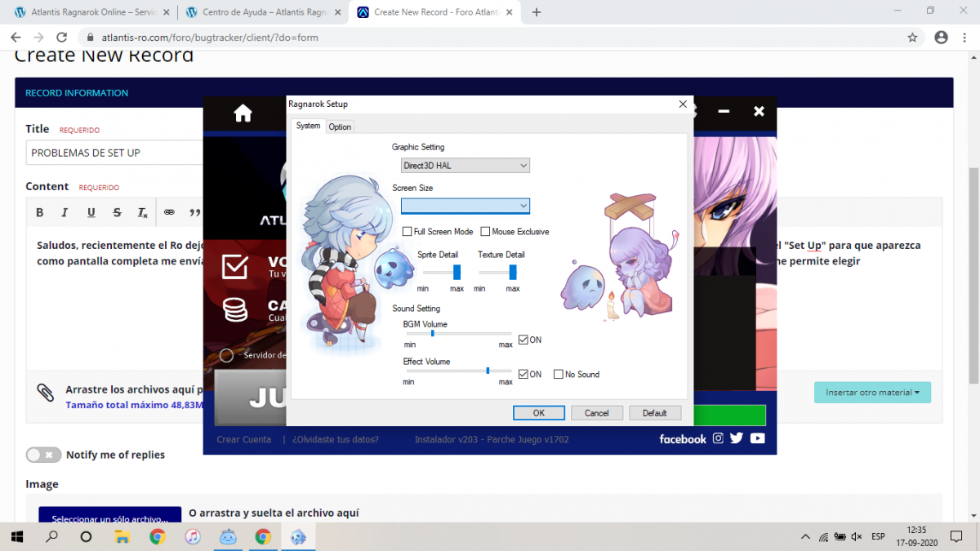
Task: Switch to the Option tab in Ragnarok Setup
Action: point(340,127)
